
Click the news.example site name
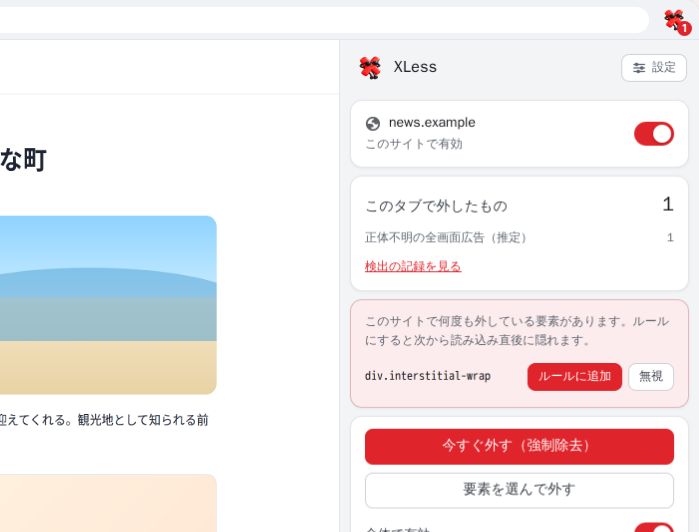point(432,123)
